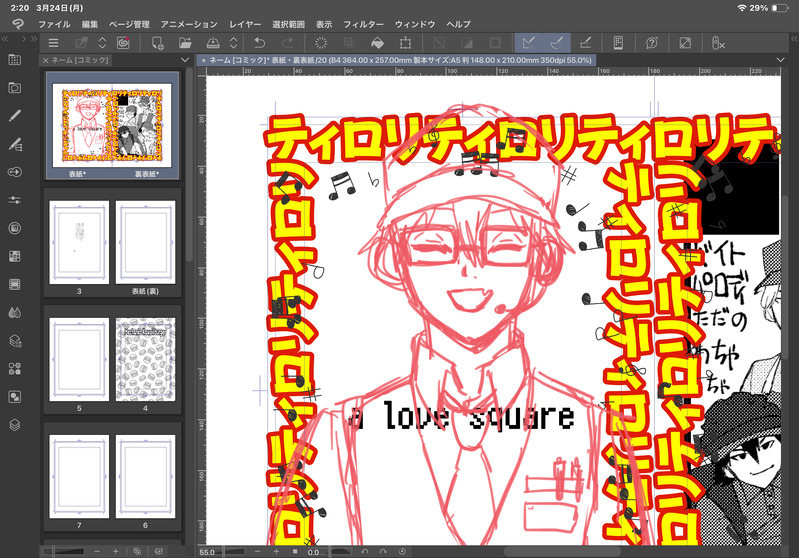Open the layers stack icon in sidebar

click(15, 424)
